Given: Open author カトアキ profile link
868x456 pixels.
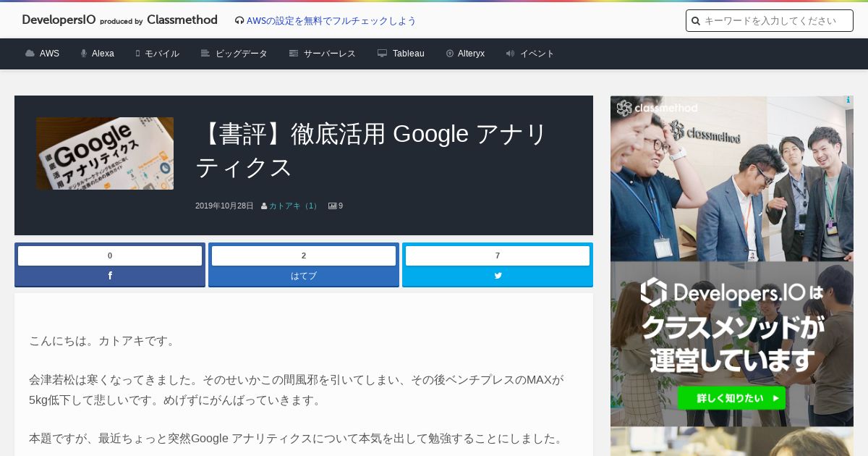Looking at the screenshot, I should tap(294, 206).
